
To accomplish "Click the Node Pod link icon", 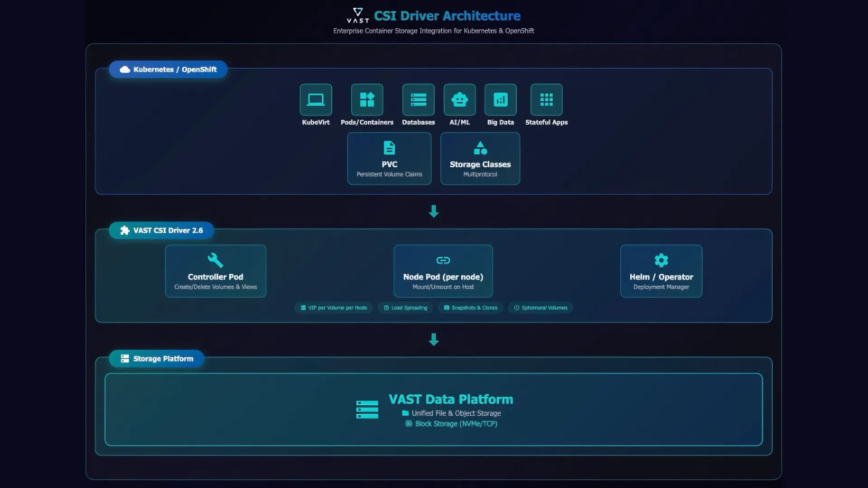I will (x=443, y=260).
